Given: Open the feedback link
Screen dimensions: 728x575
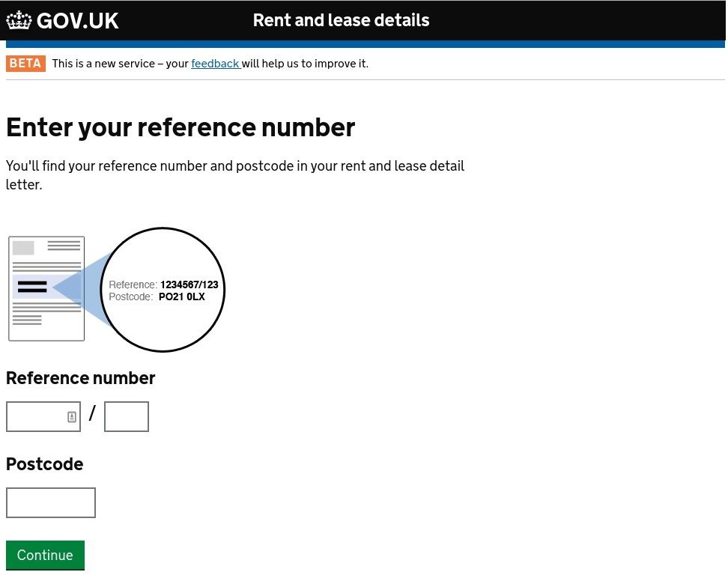Looking at the screenshot, I should tap(216, 64).
